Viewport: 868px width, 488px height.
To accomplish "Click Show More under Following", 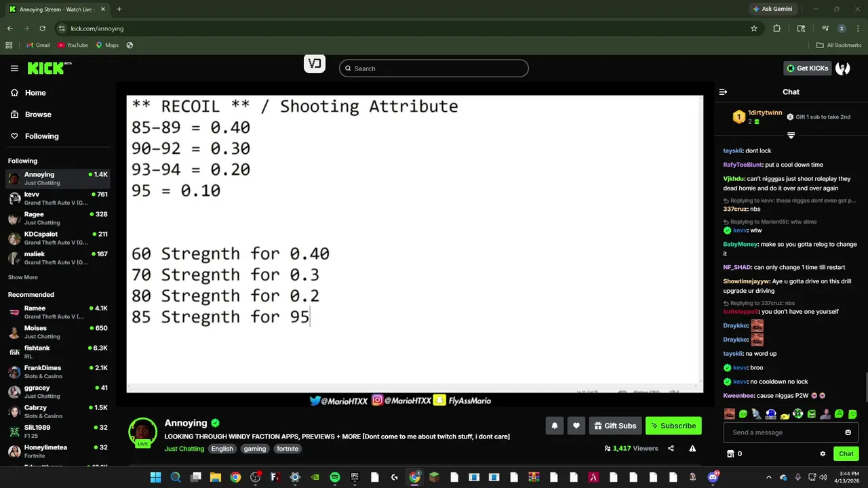I will pyautogui.click(x=22, y=277).
